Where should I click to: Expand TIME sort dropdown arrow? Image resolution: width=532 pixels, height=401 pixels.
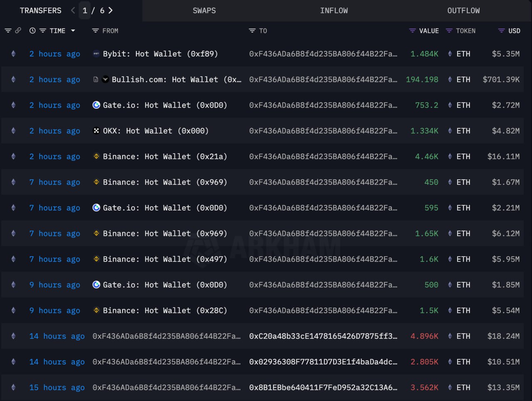pyautogui.click(x=73, y=31)
